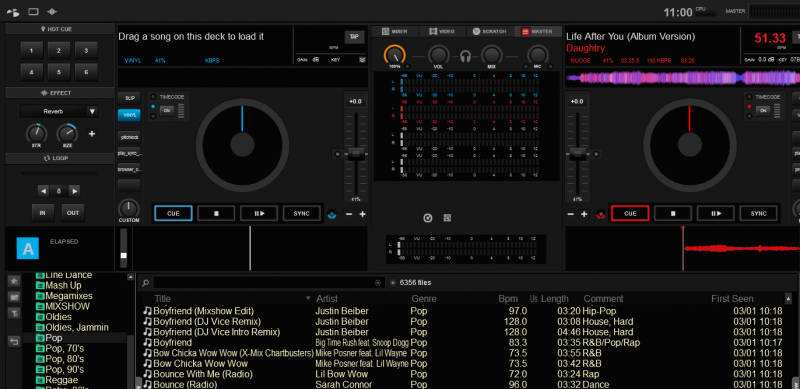Click the left deck pitch plus button

(x=362, y=214)
